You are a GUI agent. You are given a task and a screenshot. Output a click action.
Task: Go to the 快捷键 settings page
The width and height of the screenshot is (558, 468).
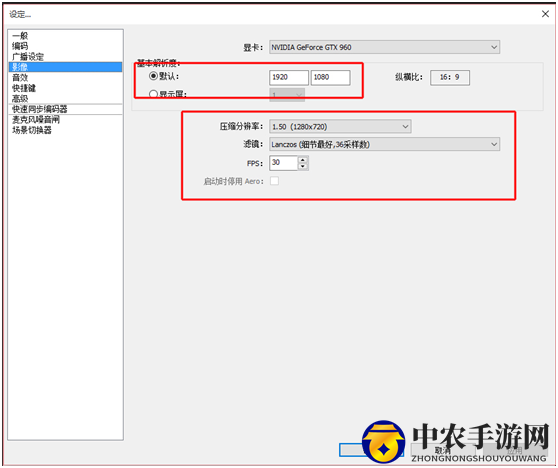[24, 88]
